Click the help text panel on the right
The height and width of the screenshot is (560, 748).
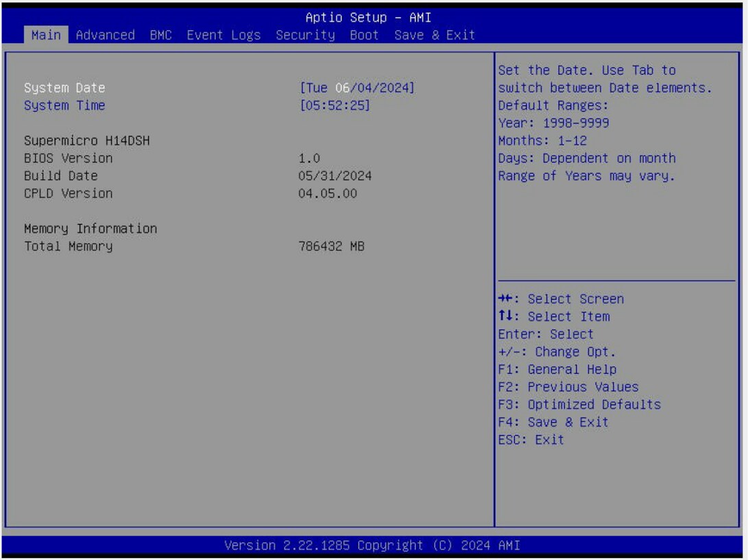[614, 123]
